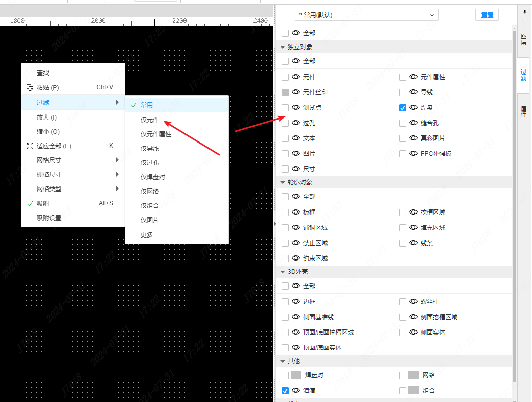Toggle eye icon next to 螺丝柱
532x402 pixels.
(413, 301)
